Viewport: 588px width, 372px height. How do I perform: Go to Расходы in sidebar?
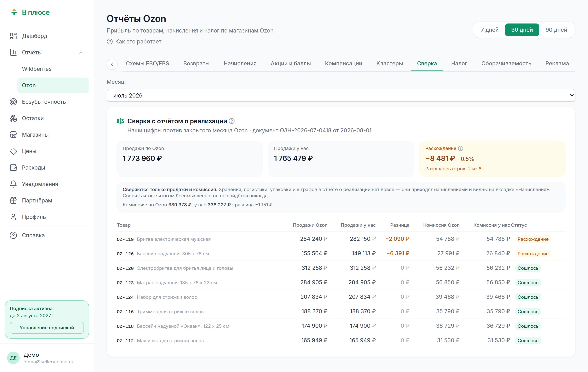(x=47, y=168)
